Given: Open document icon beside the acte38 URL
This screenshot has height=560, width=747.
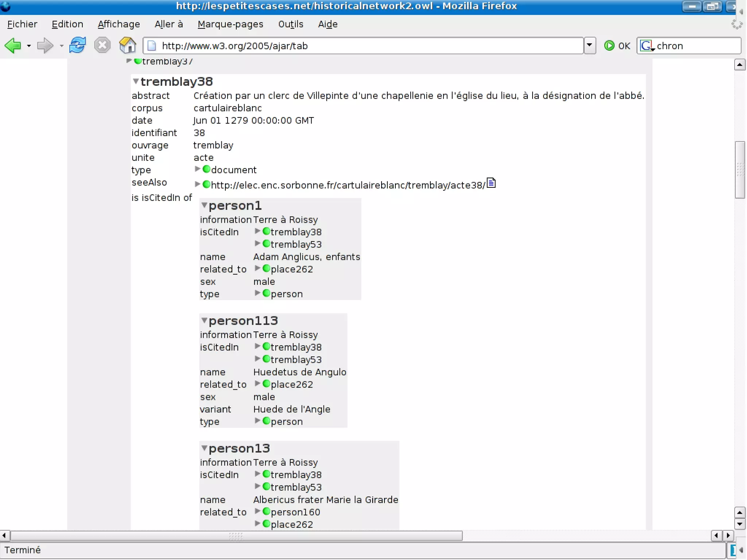Looking at the screenshot, I should pos(491,183).
